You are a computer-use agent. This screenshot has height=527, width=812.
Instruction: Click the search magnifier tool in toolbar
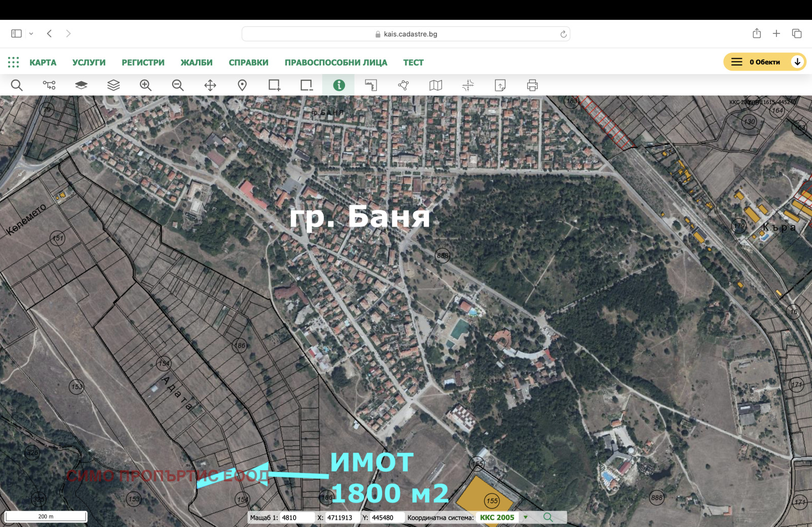tap(17, 85)
